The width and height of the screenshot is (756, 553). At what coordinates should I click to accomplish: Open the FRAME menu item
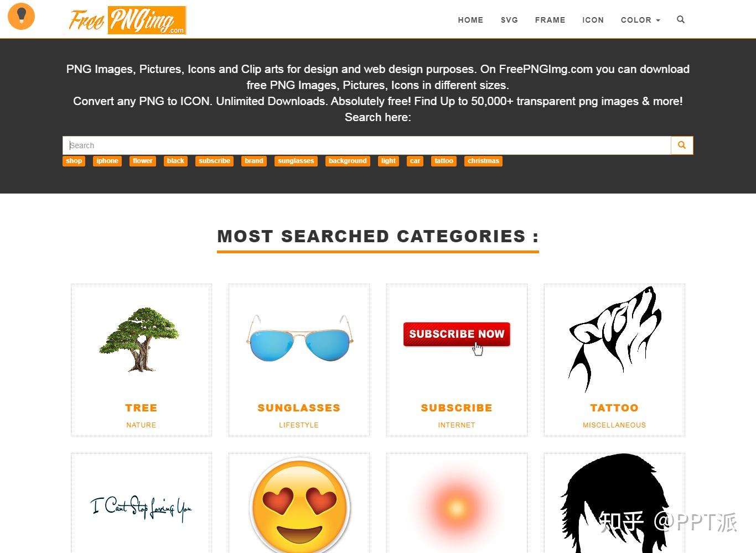point(550,20)
